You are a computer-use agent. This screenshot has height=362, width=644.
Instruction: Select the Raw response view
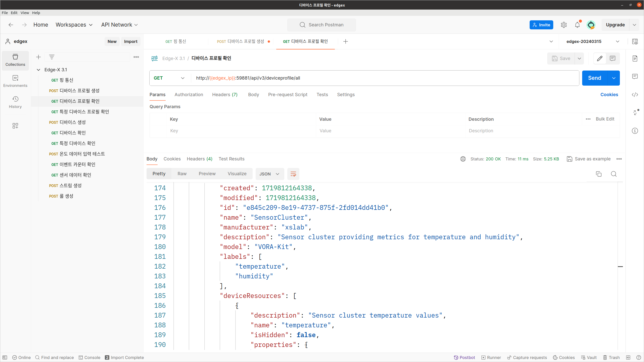(182, 174)
